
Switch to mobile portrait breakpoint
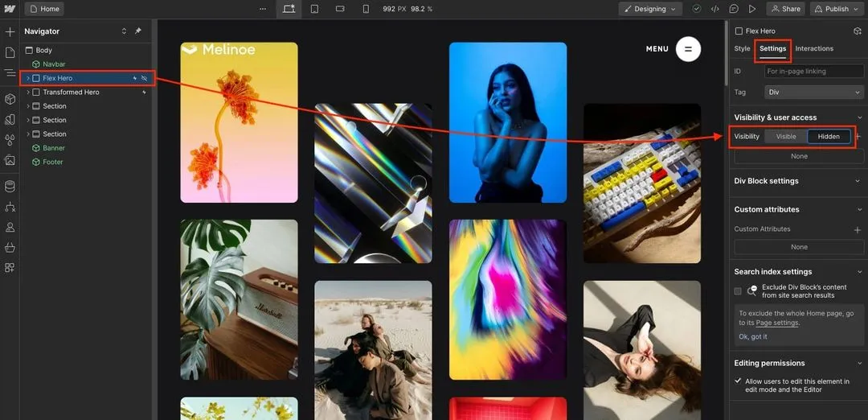[x=366, y=9]
